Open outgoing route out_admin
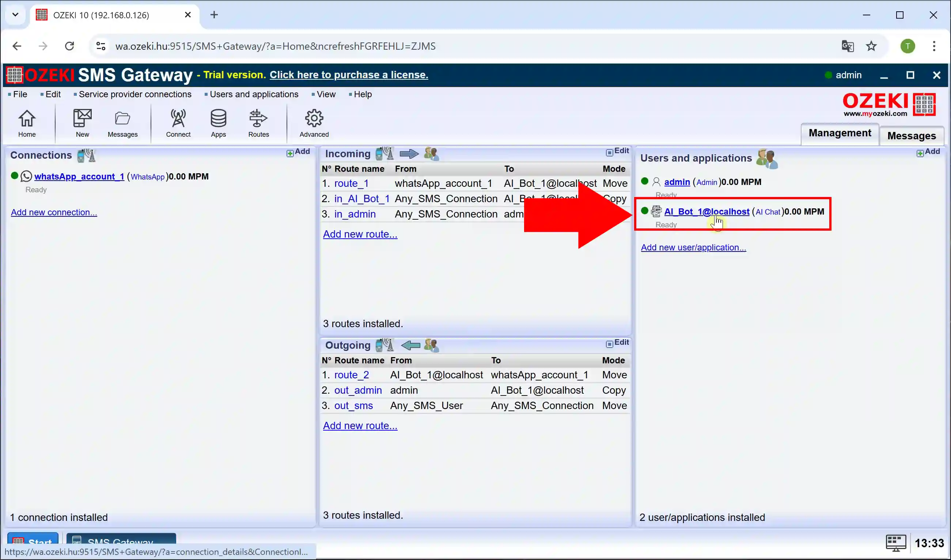 (x=358, y=390)
